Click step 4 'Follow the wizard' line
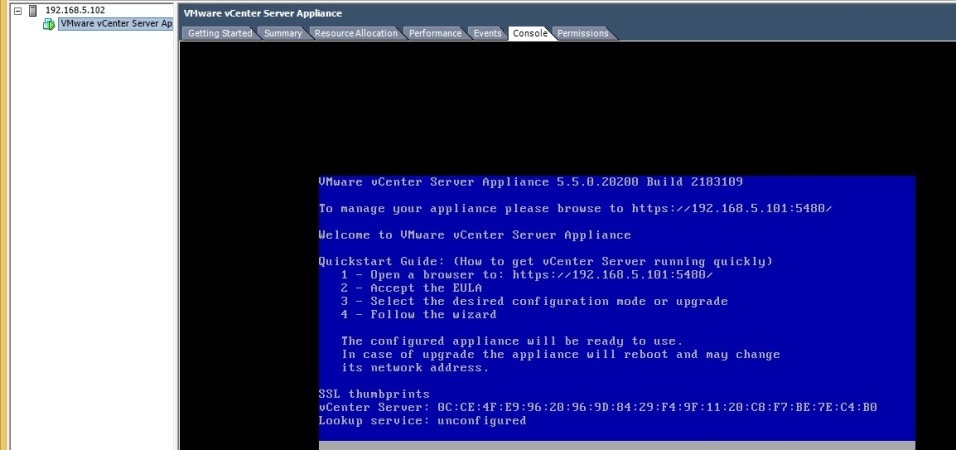 point(418,315)
